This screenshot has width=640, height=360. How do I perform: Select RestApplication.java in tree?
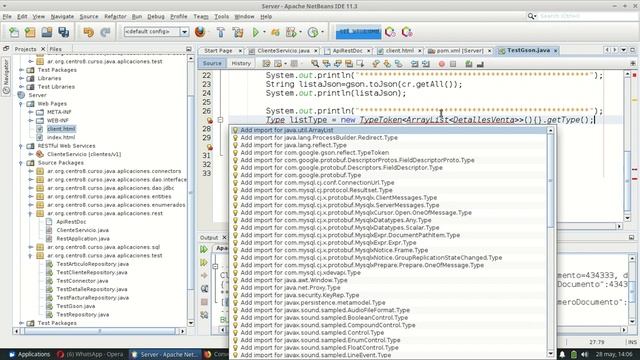(x=83, y=239)
